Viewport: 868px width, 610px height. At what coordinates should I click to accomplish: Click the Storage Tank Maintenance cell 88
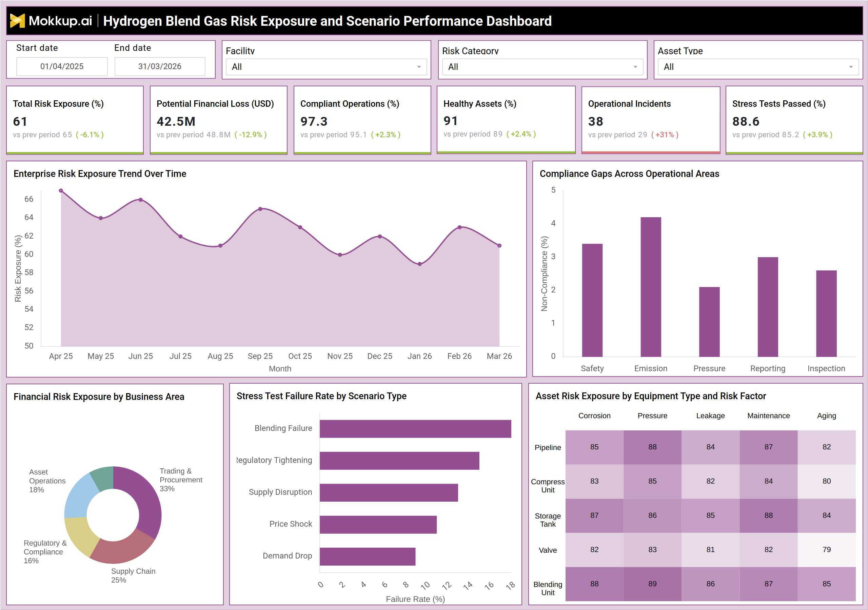[769, 515]
